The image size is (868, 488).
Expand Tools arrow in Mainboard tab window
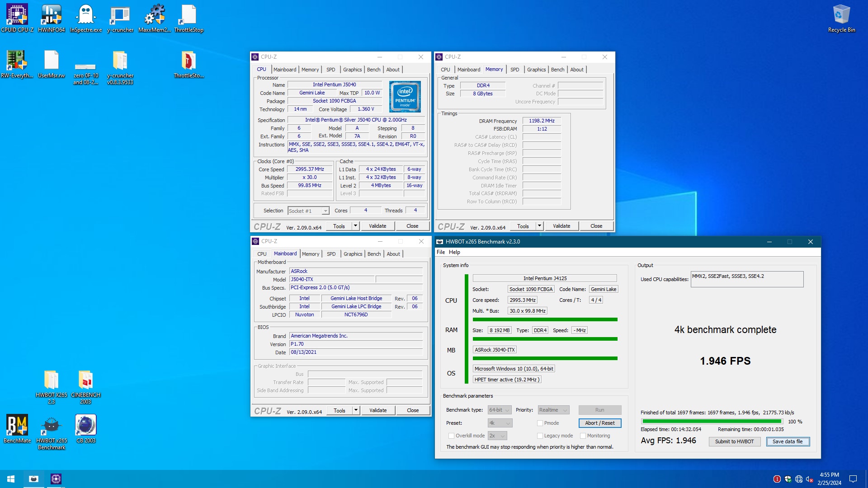pyautogui.click(x=356, y=410)
